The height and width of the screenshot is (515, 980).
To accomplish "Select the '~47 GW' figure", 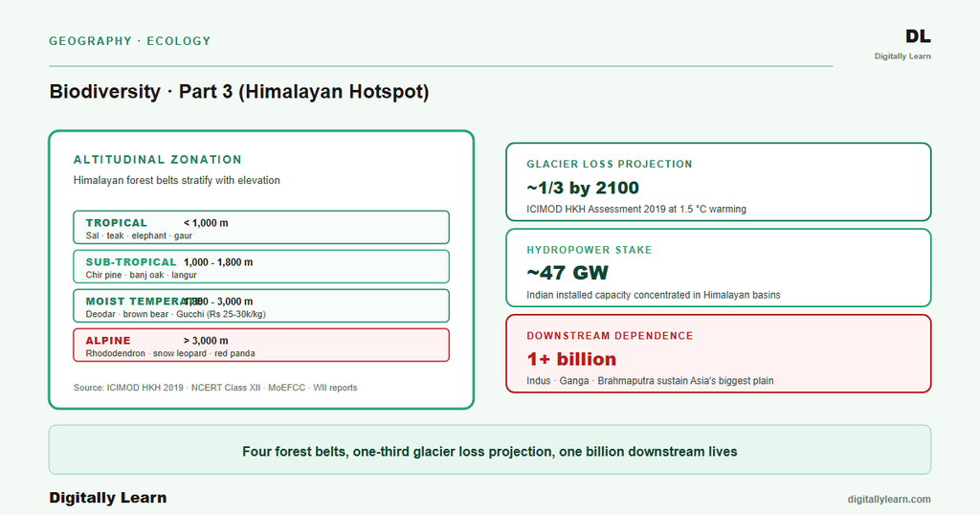I will coord(568,273).
